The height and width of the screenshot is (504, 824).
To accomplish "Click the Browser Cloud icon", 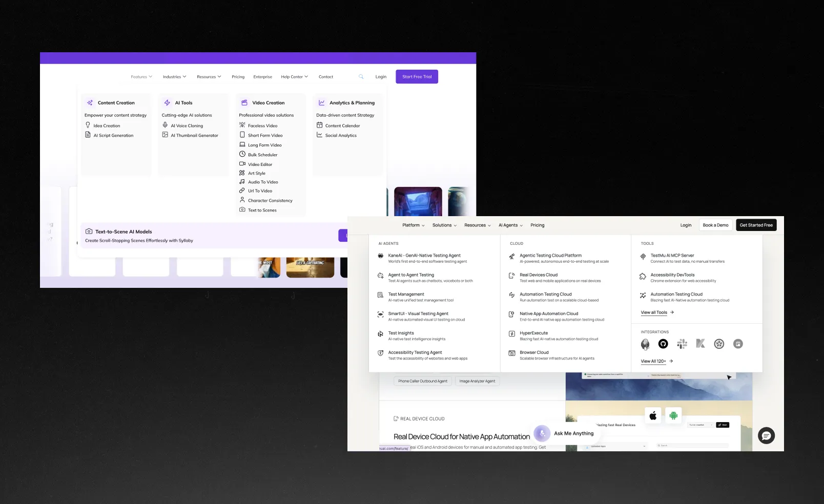I will [511, 353].
